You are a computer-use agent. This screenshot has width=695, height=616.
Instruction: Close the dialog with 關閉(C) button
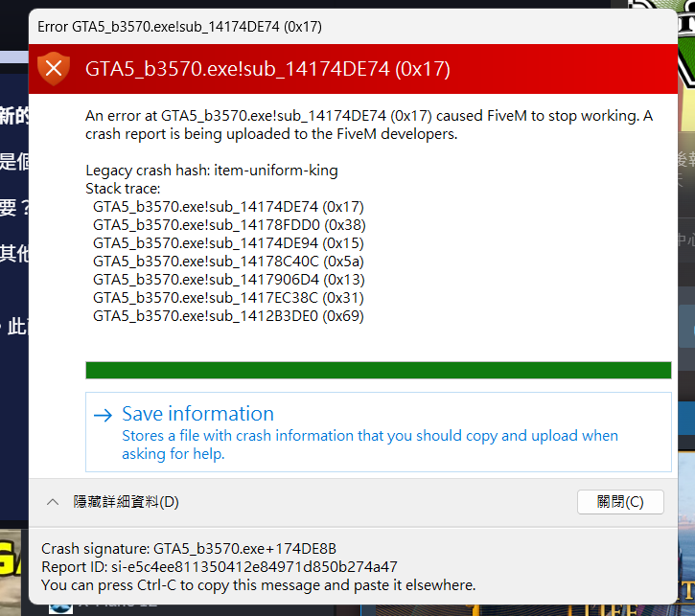[620, 502]
